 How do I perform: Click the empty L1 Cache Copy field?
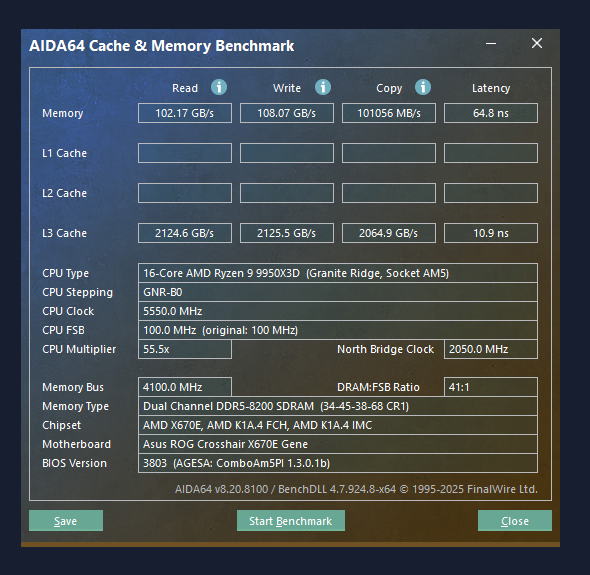[389, 153]
